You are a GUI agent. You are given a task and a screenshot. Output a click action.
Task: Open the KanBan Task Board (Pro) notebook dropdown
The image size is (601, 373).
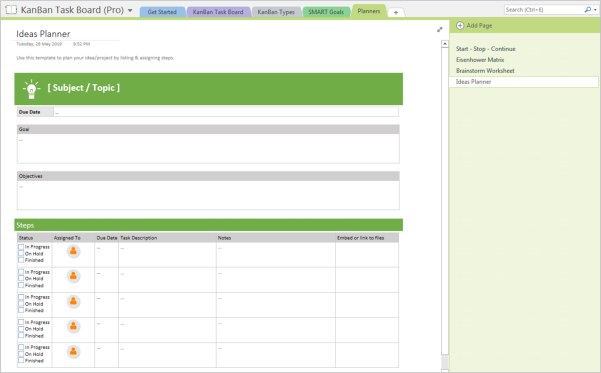click(130, 10)
